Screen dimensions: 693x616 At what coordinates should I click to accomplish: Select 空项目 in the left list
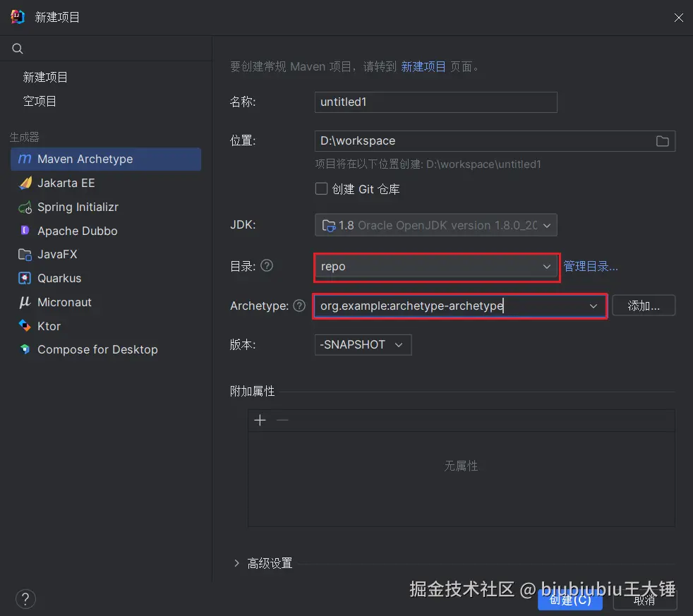coord(40,101)
